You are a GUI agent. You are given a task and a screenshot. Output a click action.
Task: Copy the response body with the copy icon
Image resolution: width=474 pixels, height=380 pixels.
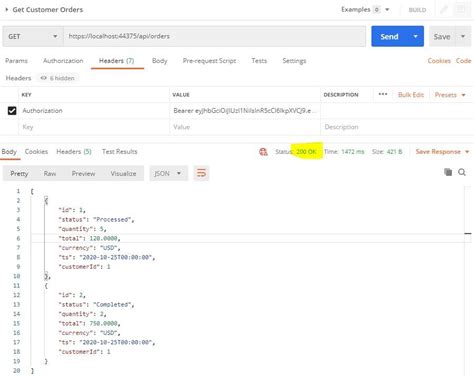pos(448,172)
